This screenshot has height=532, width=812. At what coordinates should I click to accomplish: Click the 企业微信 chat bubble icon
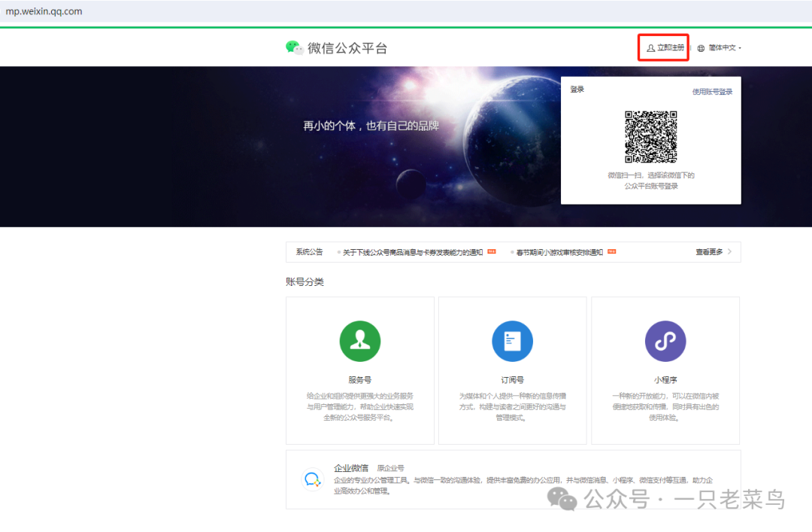(312, 479)
